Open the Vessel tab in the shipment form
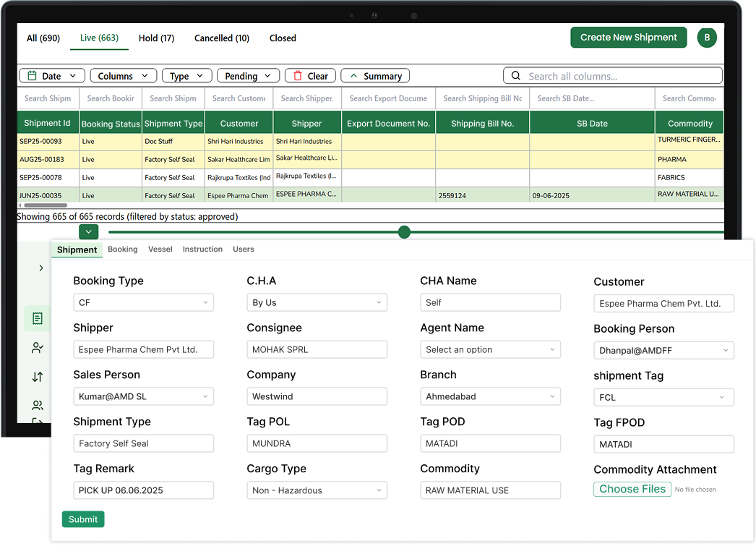756x546 pixels. pos(160,249)
